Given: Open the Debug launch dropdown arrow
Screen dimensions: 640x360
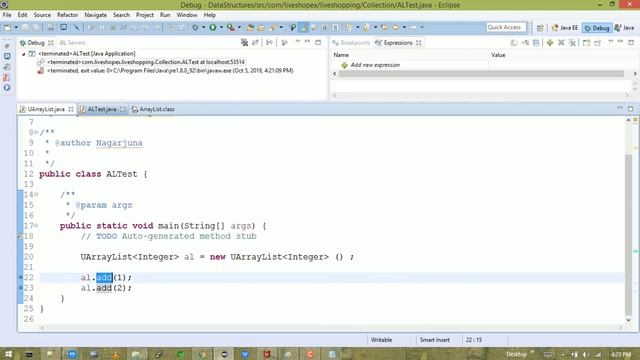Looking at the screenshot, I should click(203, 27).
